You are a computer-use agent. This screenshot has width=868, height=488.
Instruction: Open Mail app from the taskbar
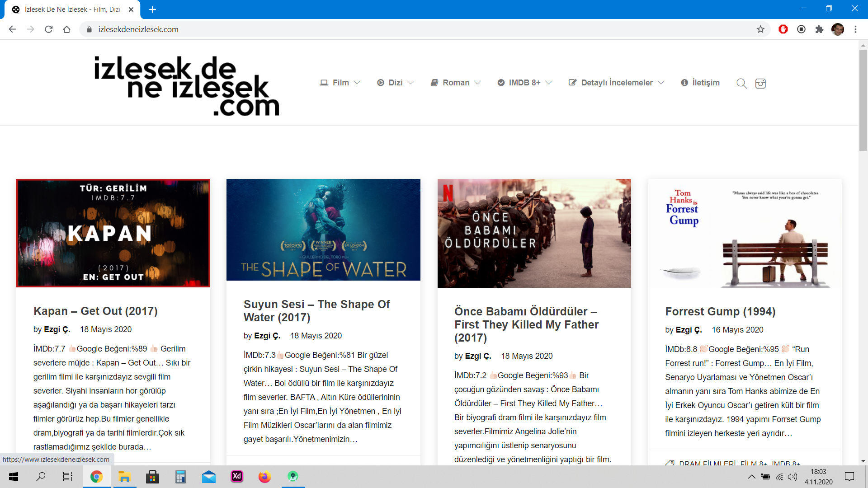pyautogui.click(x=209, y=477)
